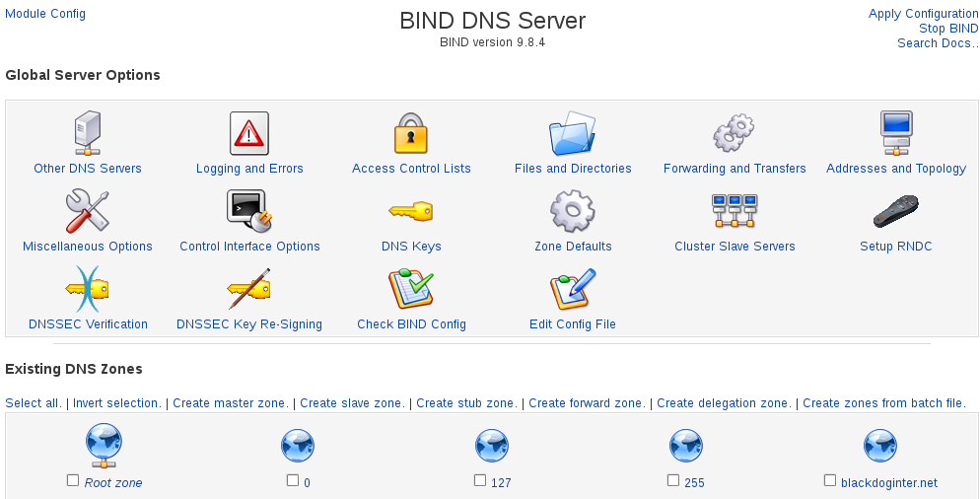Click Create delegation zone link
980x499 pixels.
coord(725,403)
